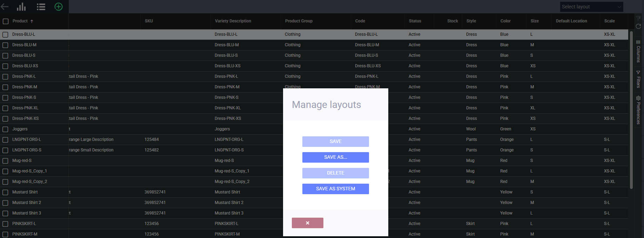
Task: Open the bar chart view icon
Action: click(21, 7)
